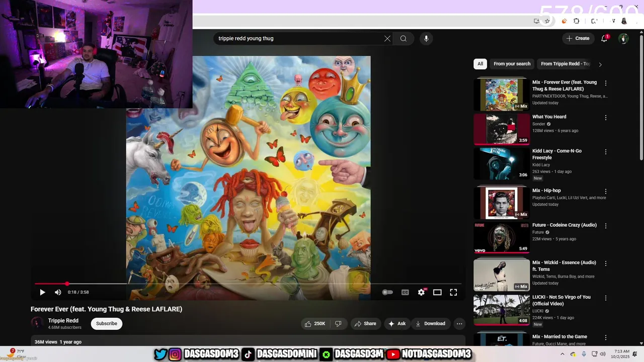Click the Ask button

397,324
